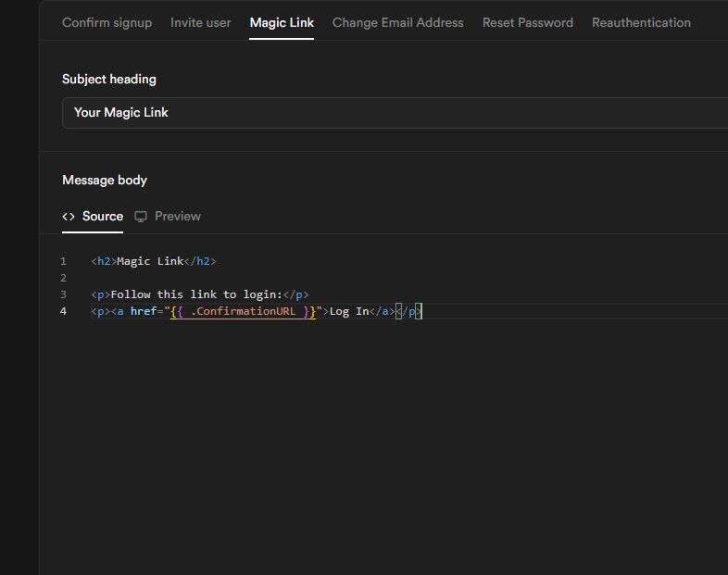Click line number 3 in the editor gutter

[x=63, y=295]
